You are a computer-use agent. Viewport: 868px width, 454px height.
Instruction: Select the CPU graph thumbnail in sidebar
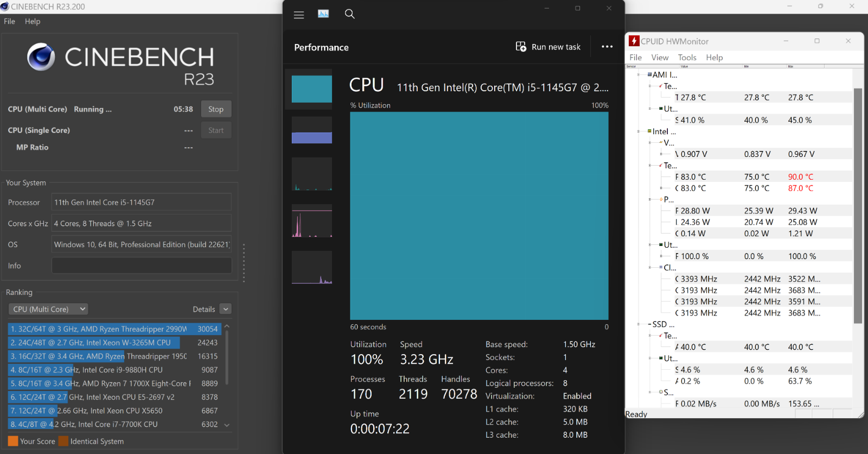[x=311, y=89]
